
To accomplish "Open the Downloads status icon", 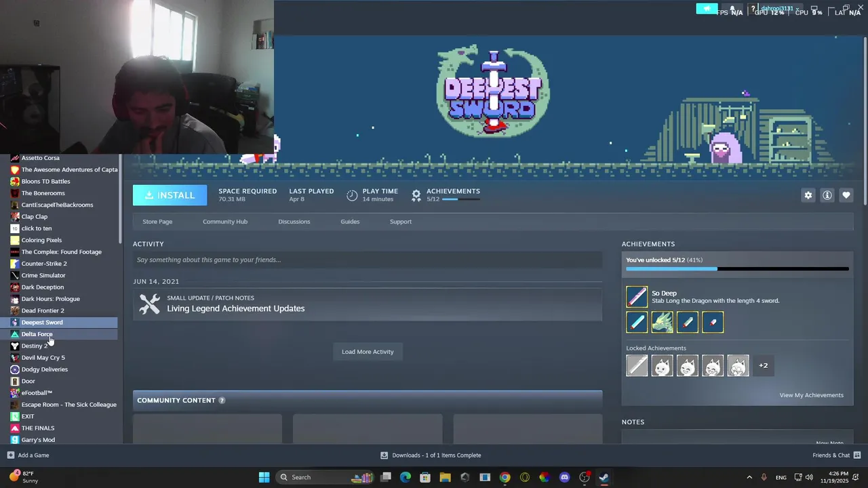I will click(x=384, y=455).
